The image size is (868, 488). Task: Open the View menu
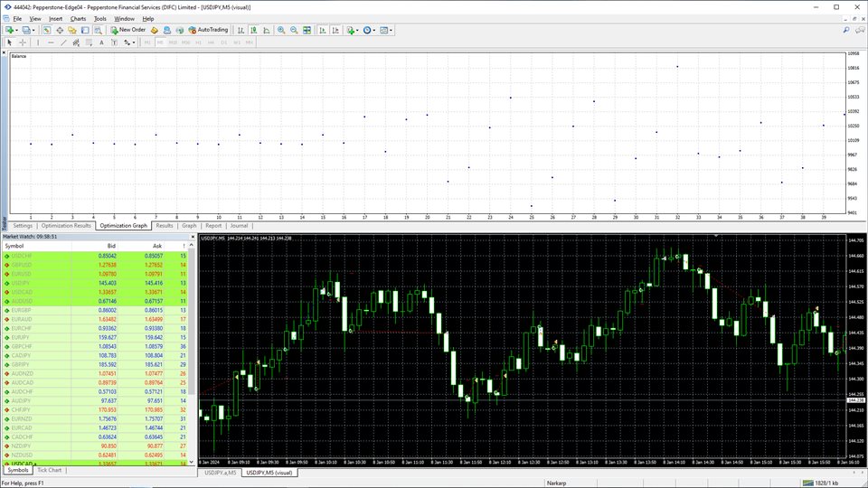35,18
